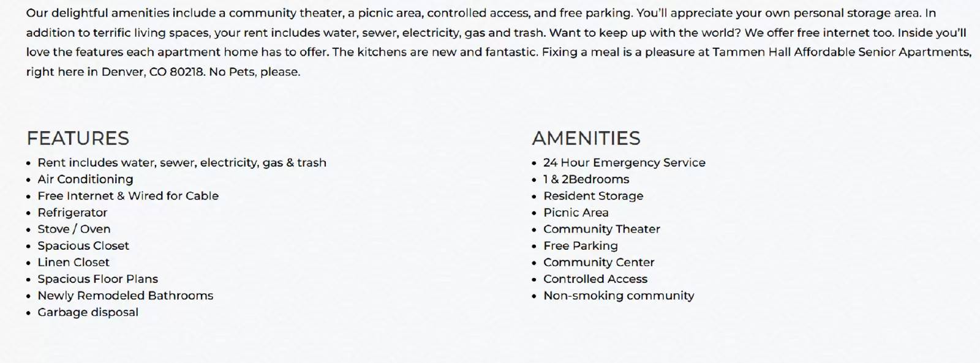Click the FEATURES heading
This screenshot has height=363, width=980.
pyautogui.click(x=78, y=138)
